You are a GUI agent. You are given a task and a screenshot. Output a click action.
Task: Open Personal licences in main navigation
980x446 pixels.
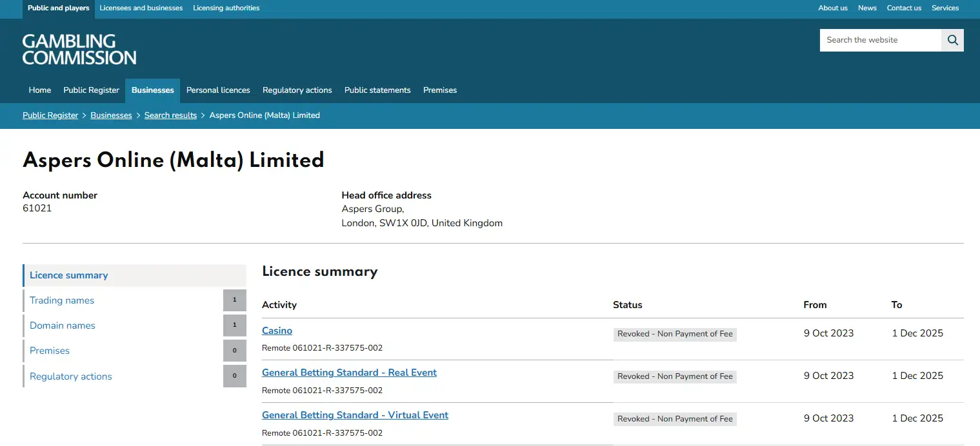[218, 90]
